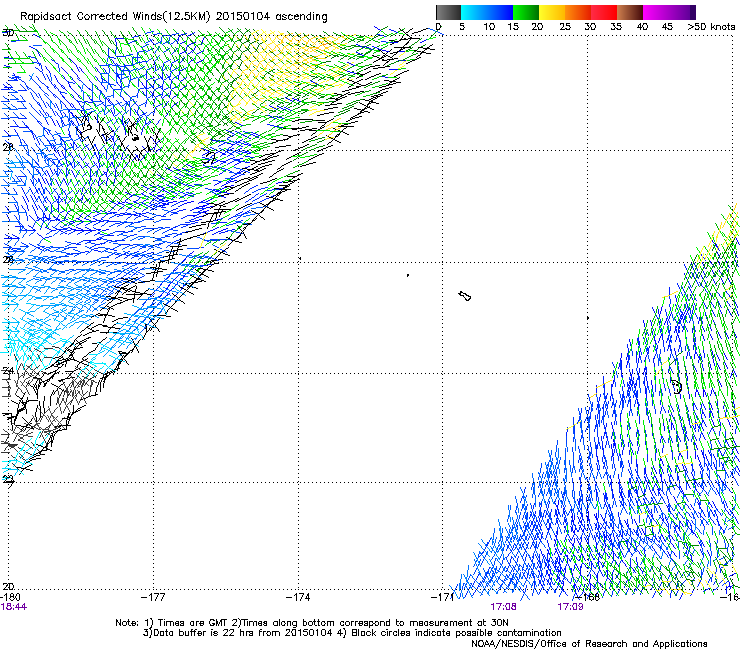Click the '-177' longitude axis label
Image resolution: width=740 pixels, height=650 pixels.
pos(154,597)
